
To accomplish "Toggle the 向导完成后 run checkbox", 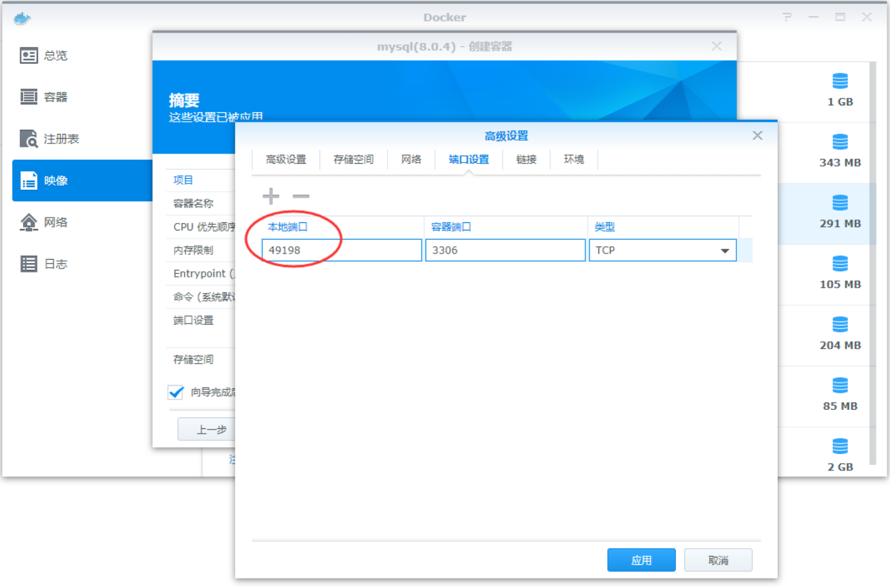I will pyautogui.click(x=176, y=392).
